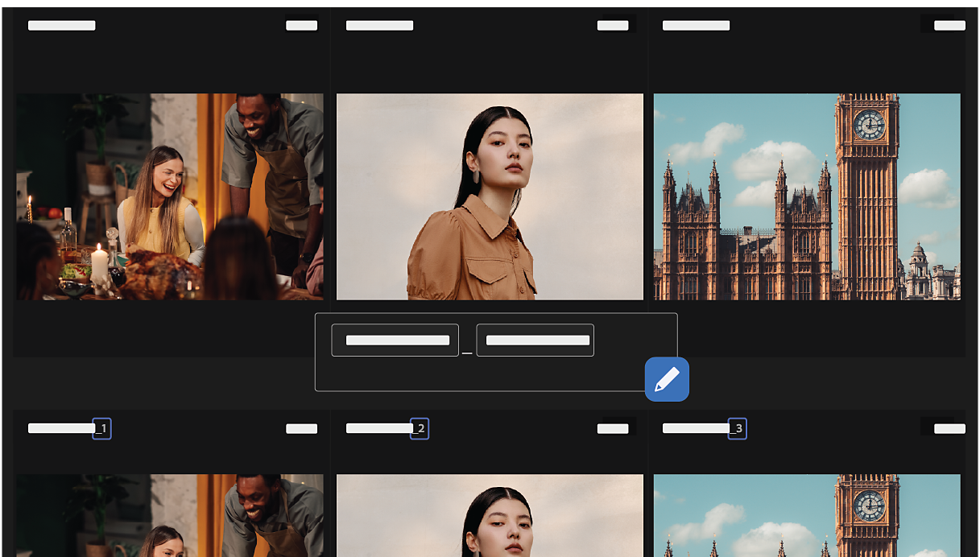
Task: Click the tag on bottom Big Ben card
Action: (949, 429)
